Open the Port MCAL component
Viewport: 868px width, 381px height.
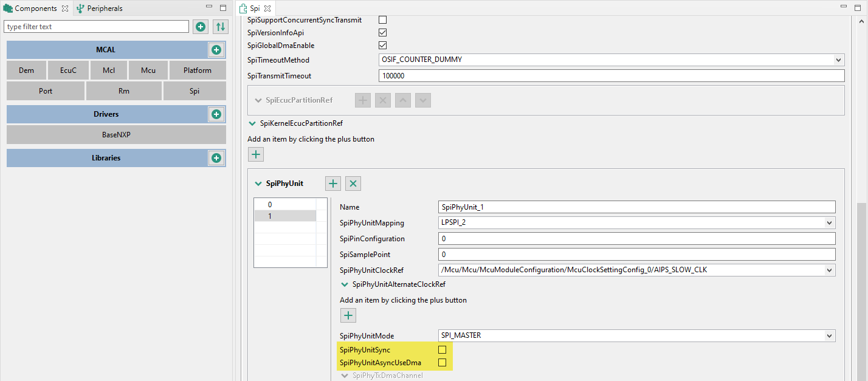coord(46,91)
